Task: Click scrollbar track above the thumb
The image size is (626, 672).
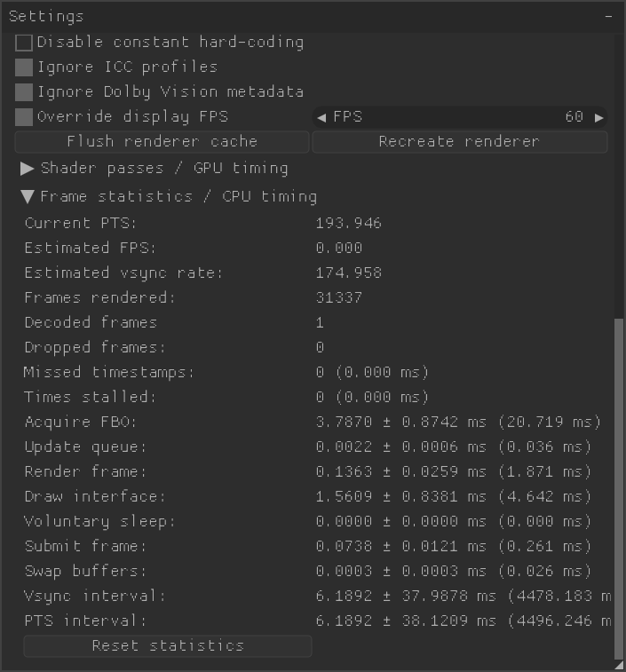Action: pyautogui.click(x=619, y=176)
